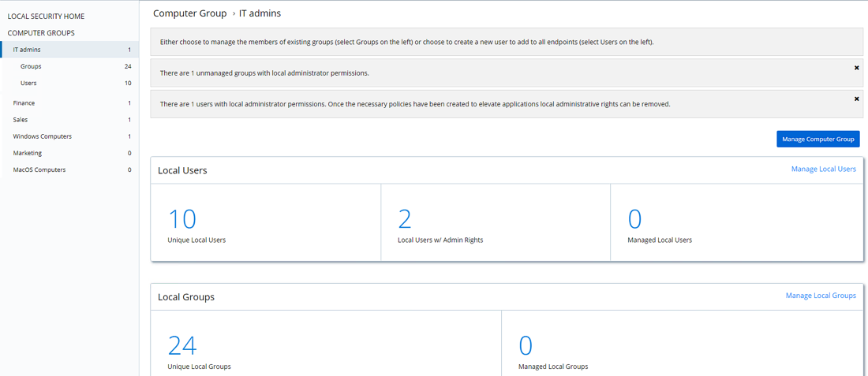Open the Manage Local Groups link
868x376 pixels.
(x=820, y=296)
